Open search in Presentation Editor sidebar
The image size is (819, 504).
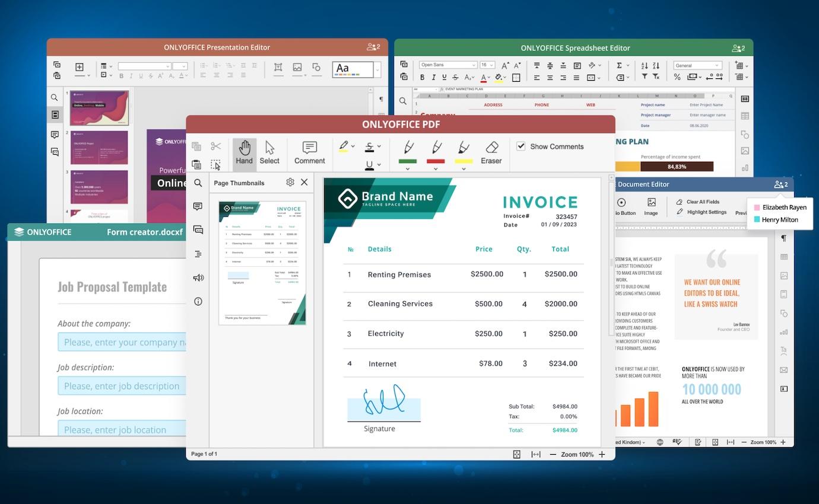[x=55, y=97]
